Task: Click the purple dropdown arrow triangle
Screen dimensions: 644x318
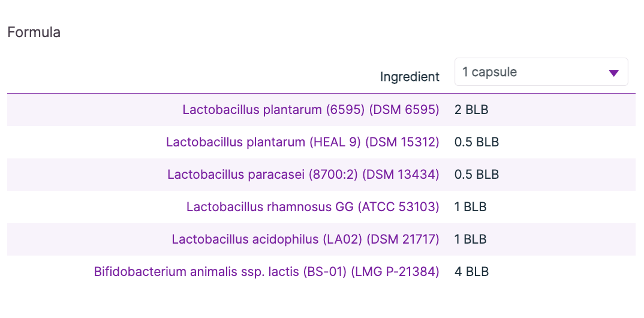Action: (613, 73)
